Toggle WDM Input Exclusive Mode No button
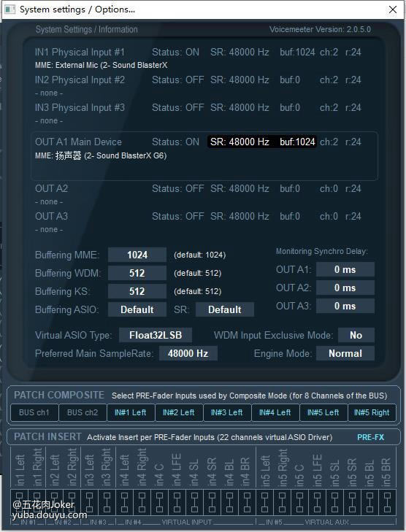Image resolution: width=406 pixels, height=532 pixels. [356, 335]
